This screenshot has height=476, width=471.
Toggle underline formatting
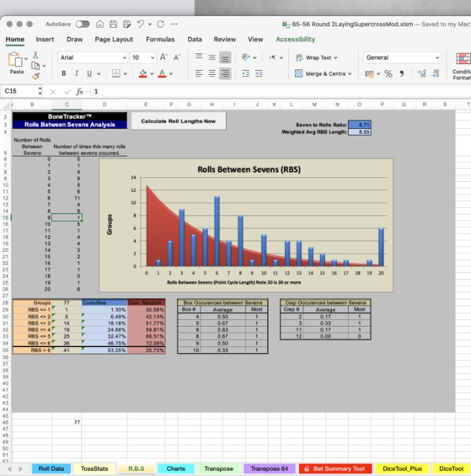click(x=89, y=73)
